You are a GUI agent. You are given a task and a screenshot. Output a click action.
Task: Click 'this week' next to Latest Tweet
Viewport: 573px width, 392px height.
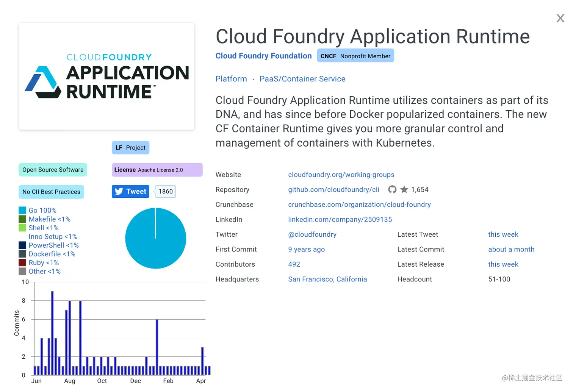coord(503,234)
